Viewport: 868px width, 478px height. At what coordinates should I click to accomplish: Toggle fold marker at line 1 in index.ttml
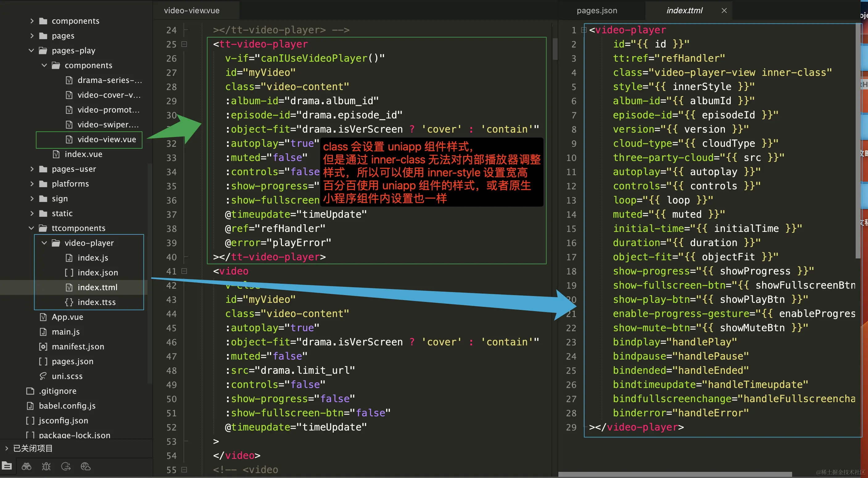point(584,30)
